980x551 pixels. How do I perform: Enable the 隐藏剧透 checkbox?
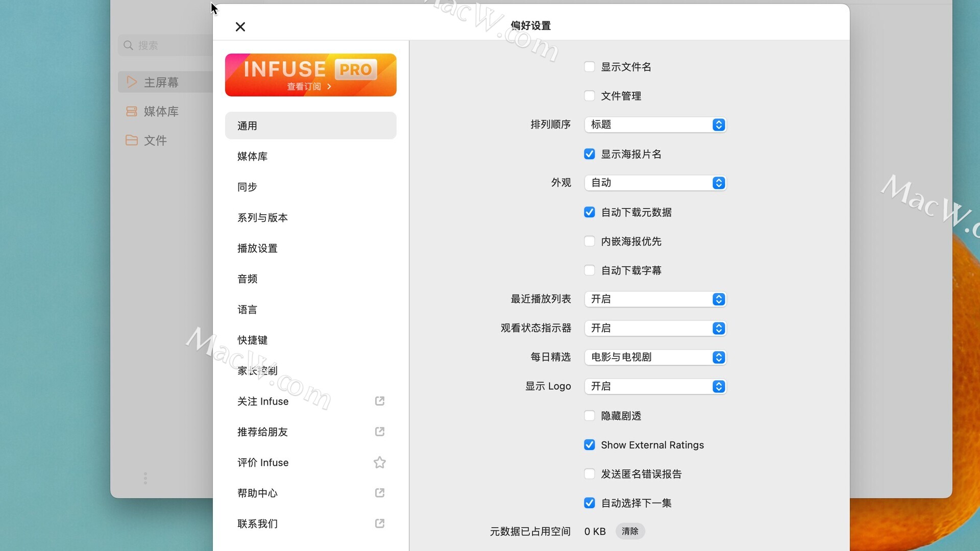coord(590,416)
